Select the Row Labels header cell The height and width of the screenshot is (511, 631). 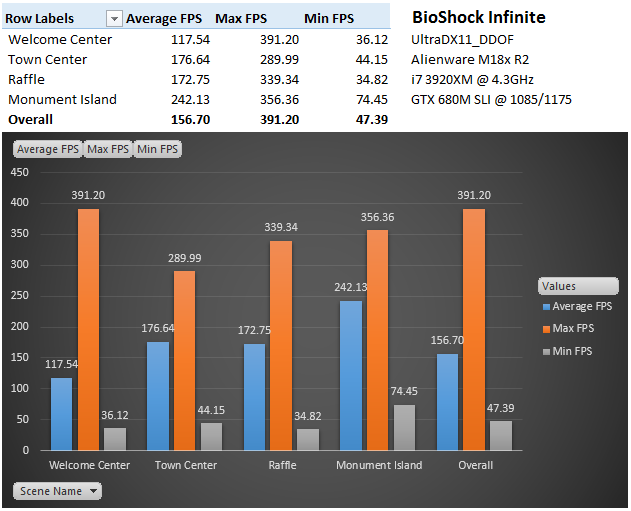coord(39,19)
